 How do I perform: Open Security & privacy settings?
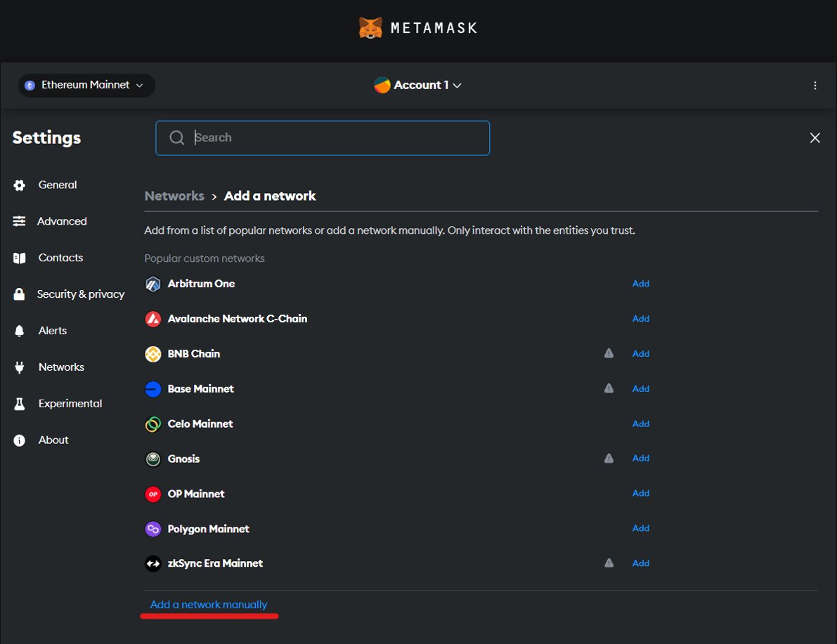(81, 294)
